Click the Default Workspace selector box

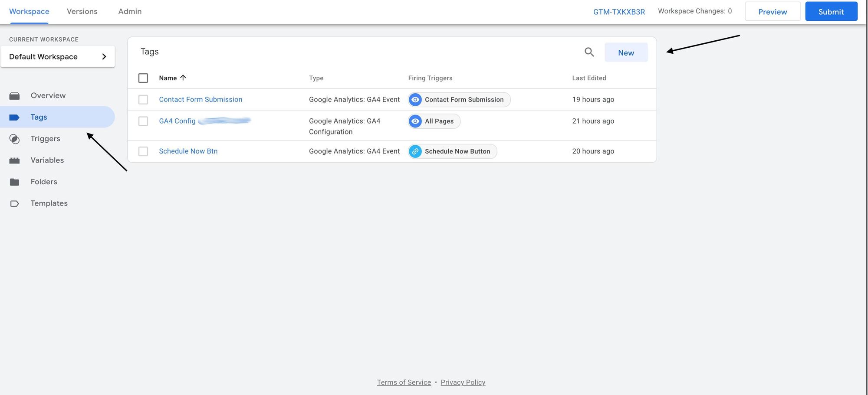click(58, 56)
